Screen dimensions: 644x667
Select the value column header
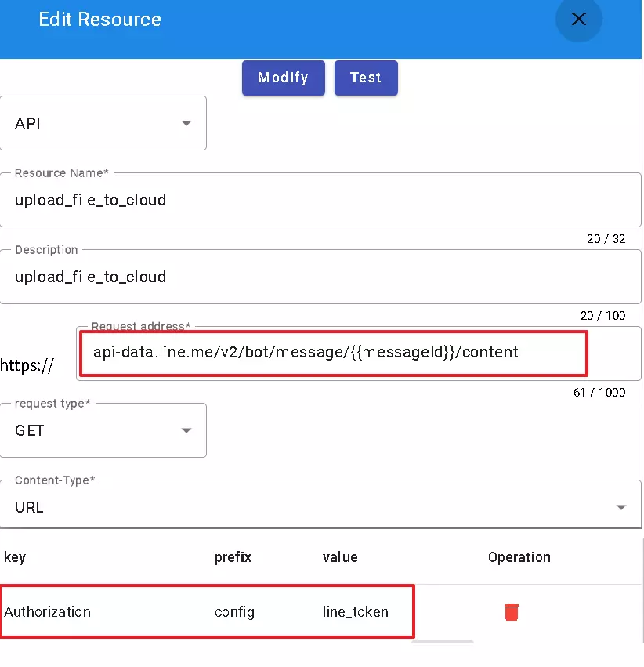(340, 557)
